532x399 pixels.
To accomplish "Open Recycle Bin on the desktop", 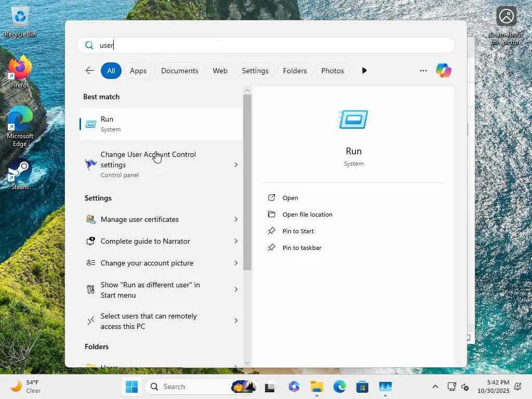I will [x=20, y=22].
